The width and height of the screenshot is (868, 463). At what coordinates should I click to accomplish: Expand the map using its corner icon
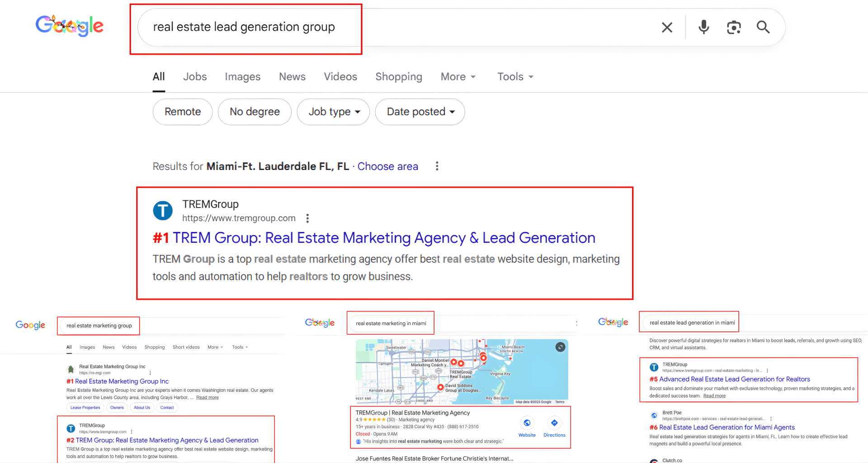(x=560, y=347)
